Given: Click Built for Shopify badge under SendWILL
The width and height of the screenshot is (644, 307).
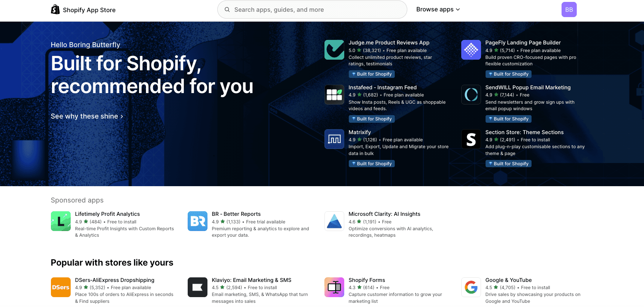Looking at the screenshot, I should (508, 119).
